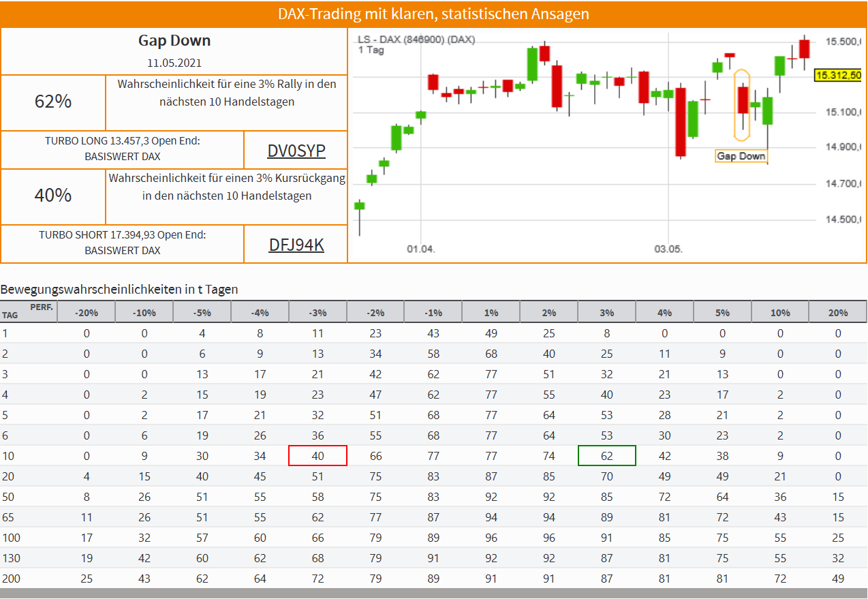Open the DFJ94K turbo short link
Viewport: 868px width, 599px height.
tap(296, 244)
